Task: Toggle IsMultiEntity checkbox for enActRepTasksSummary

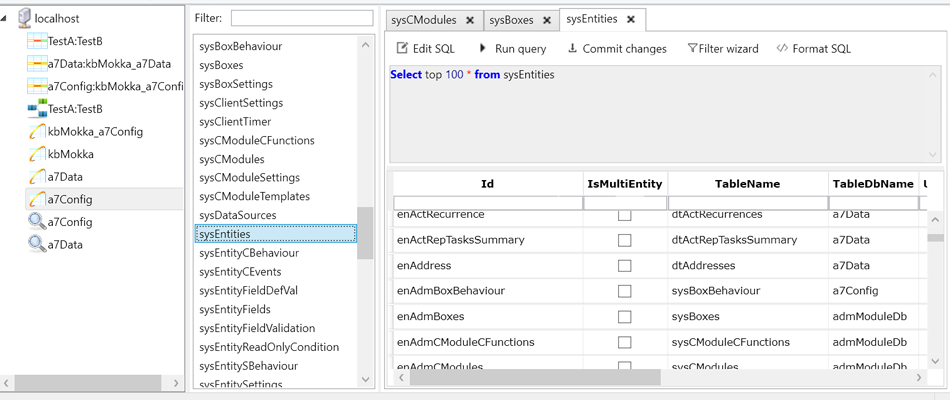Action: point(624,240)
